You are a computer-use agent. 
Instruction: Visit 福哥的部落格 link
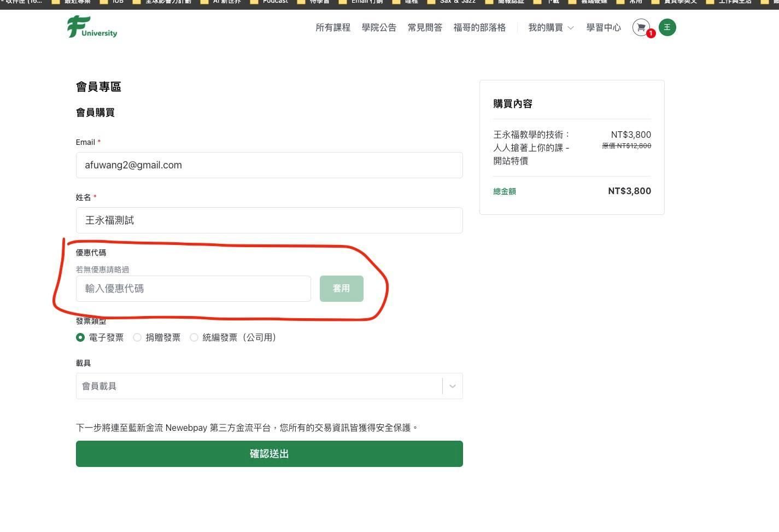[x=479, y=27]
